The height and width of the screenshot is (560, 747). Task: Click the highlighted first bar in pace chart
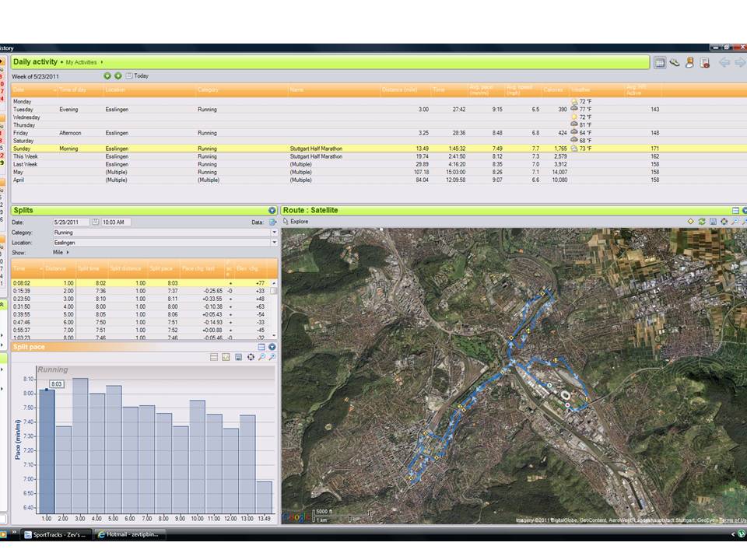click(x=47, y=451)
